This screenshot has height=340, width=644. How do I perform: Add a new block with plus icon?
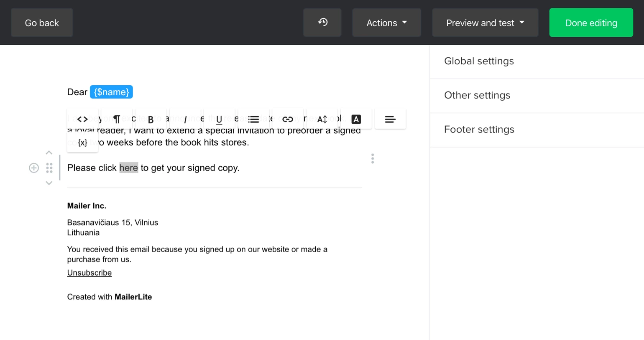click(34, 168)
